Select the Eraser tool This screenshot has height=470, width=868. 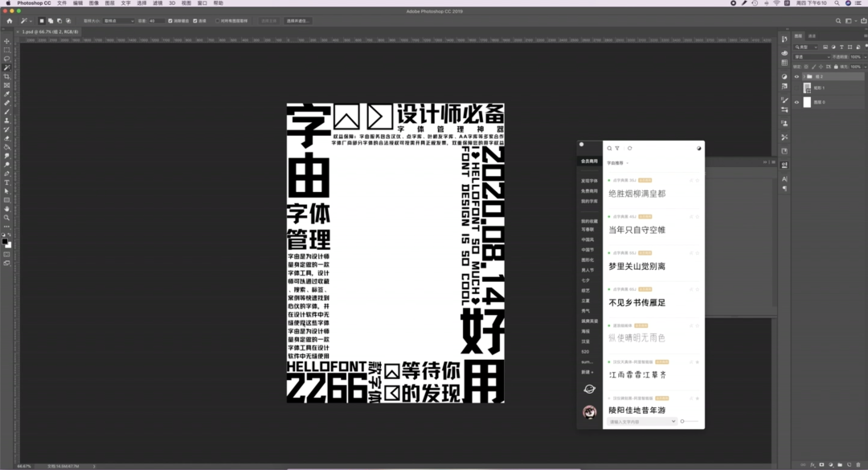pos(6,138)
